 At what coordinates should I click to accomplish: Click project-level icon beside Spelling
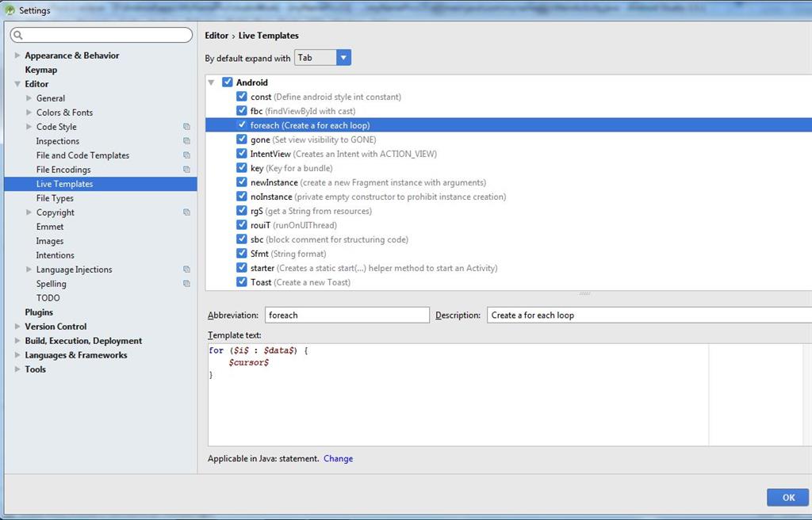[x=186, y=284]
